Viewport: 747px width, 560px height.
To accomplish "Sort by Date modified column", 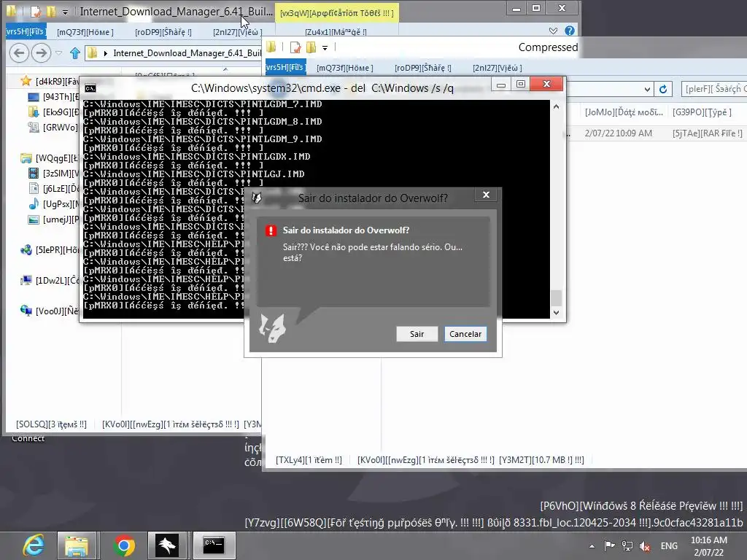I will (x=624, y=112).
